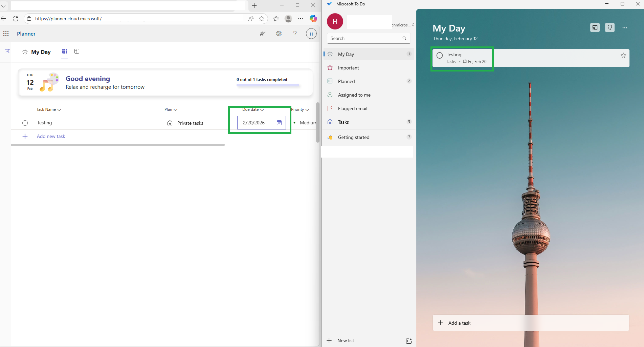Switch Planner My Day to grid view
Viewport: 644px width, 347px height.
coord(65,51)
